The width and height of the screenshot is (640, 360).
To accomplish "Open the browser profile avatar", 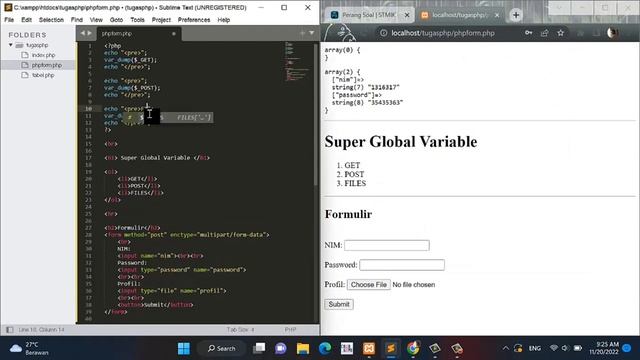I will [x=612, y=33].
